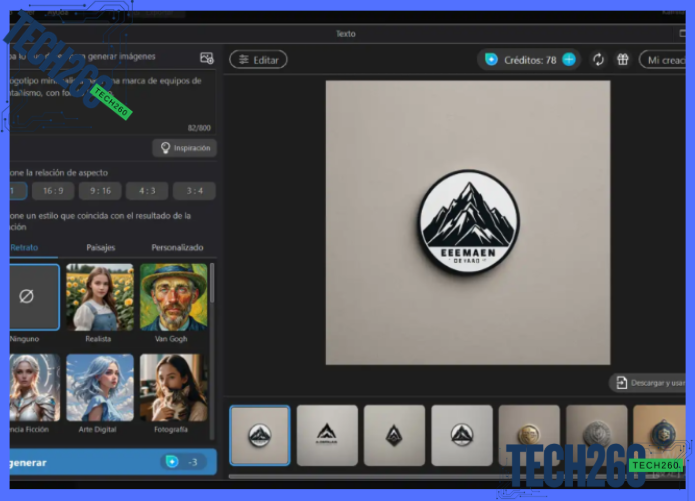The height and width of the screenshot is (501, 695).
Task: Click the image upload icon above the prompt
Action: [x=207, y=58]
